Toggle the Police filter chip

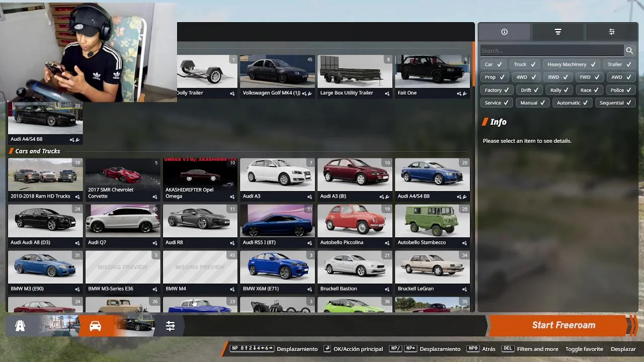621,90
